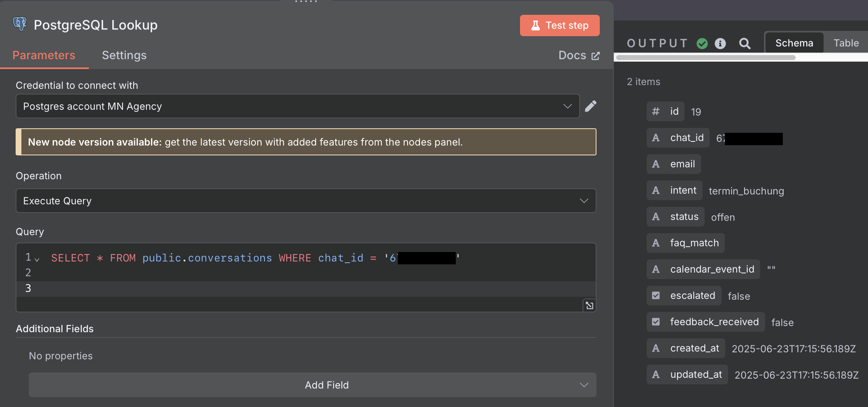Click the feedback_received value false

click(782, 323)
